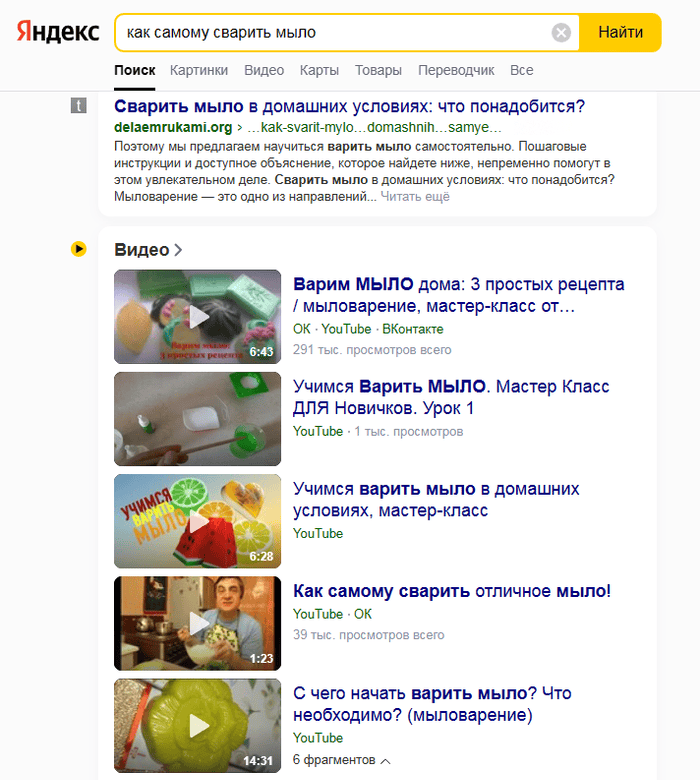The height and width of the screenshot is (780, 700).
Task: Play the 14:31 green soap video thumbnail
Action: point(198,726)
